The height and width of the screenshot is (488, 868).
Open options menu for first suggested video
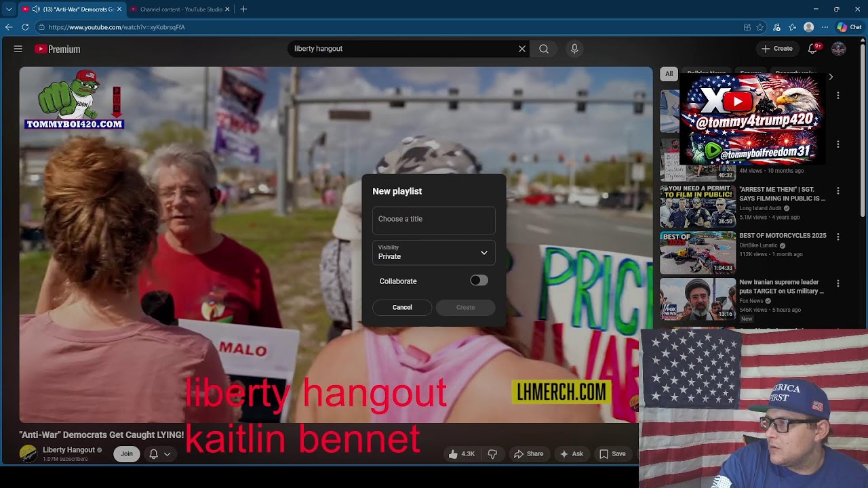pyautogui.click(x=838, y=96)
